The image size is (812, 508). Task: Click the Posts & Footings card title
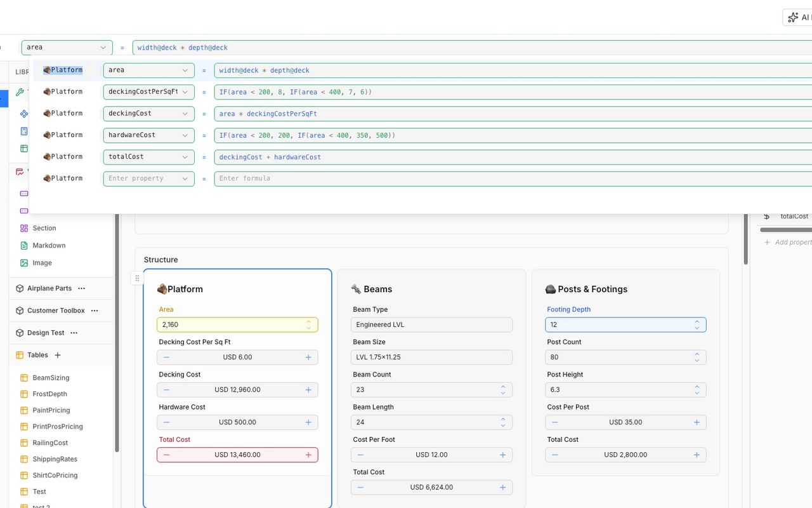pyautogui.click(x=586, y=289)
